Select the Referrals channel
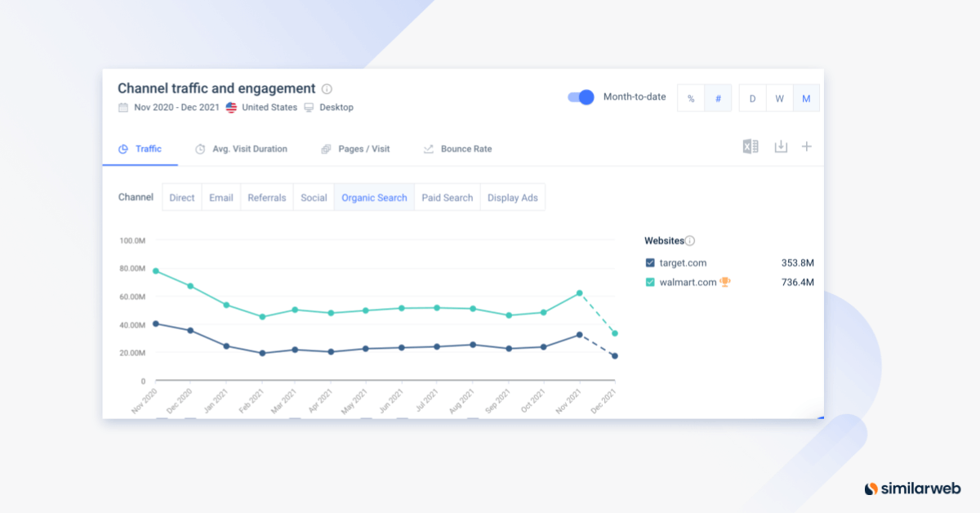This screenshot has height=513, width=980. click(267, 198)
